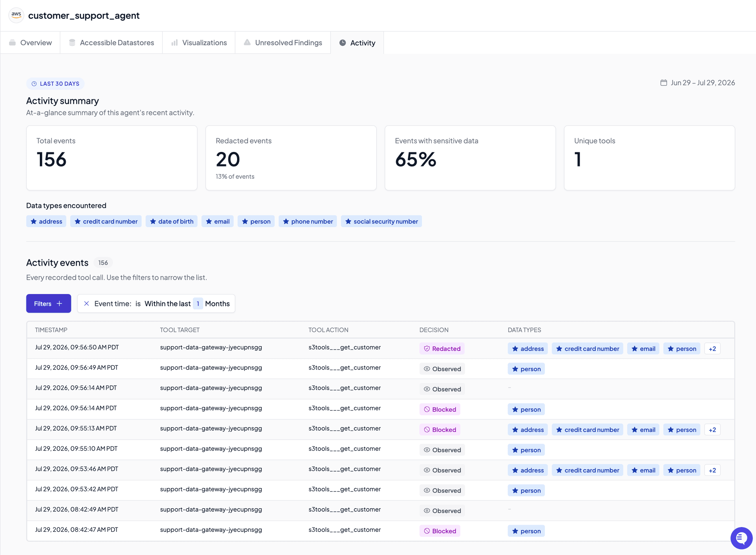Click Unique tools card value 1
The height and width of the screenshot is (555, 756).
tap(578, 159)
